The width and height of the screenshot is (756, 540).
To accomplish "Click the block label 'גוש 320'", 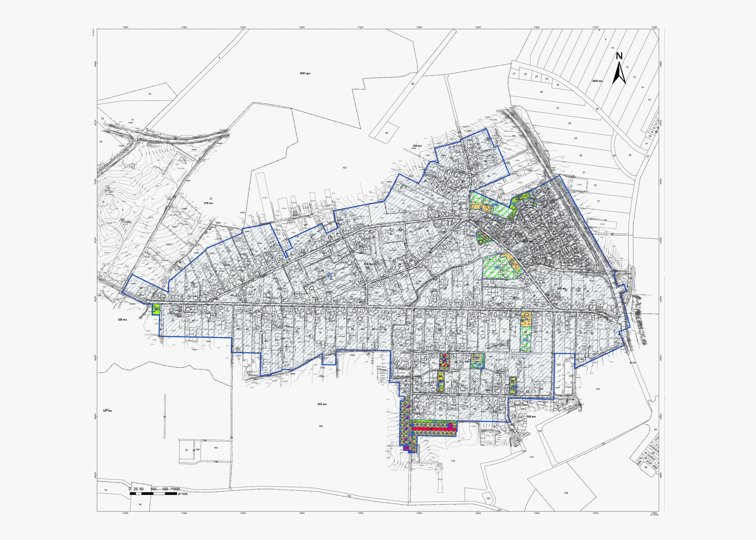I will tap(122, 319).
